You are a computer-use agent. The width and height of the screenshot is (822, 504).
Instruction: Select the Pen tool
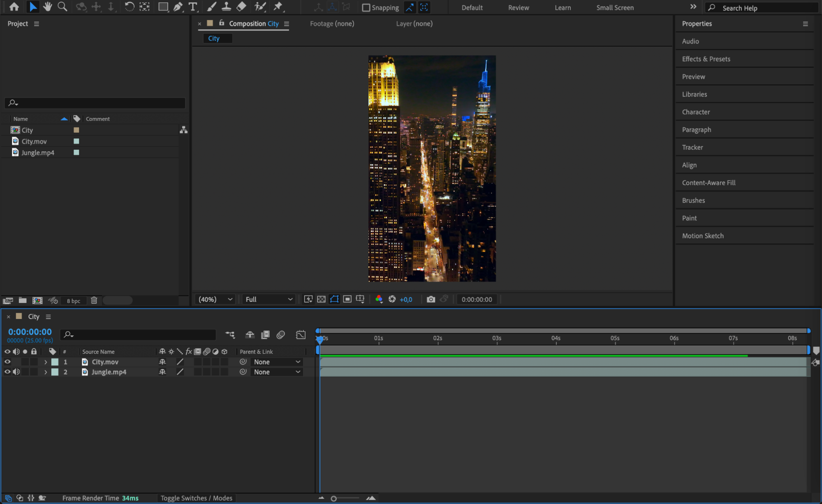click(x=178, y=7)
